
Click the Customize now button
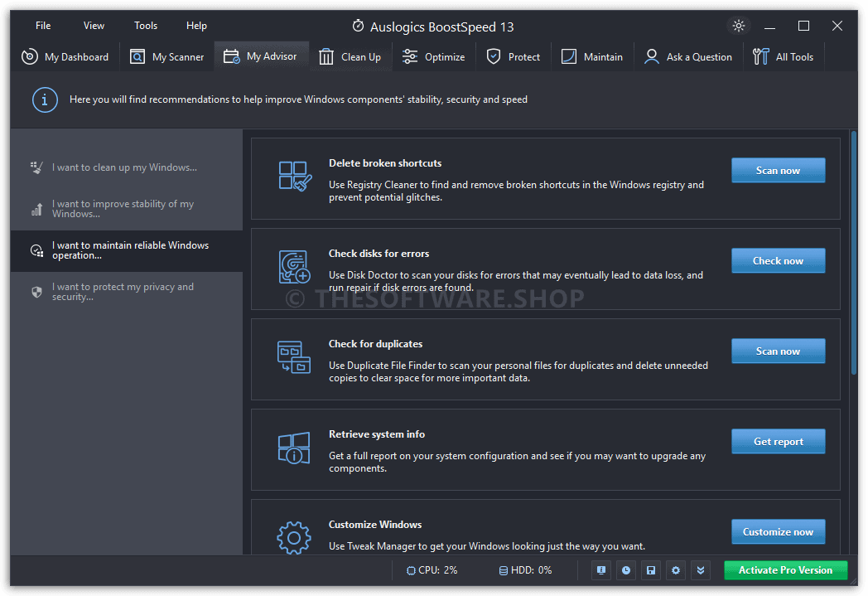coord(778,531)
